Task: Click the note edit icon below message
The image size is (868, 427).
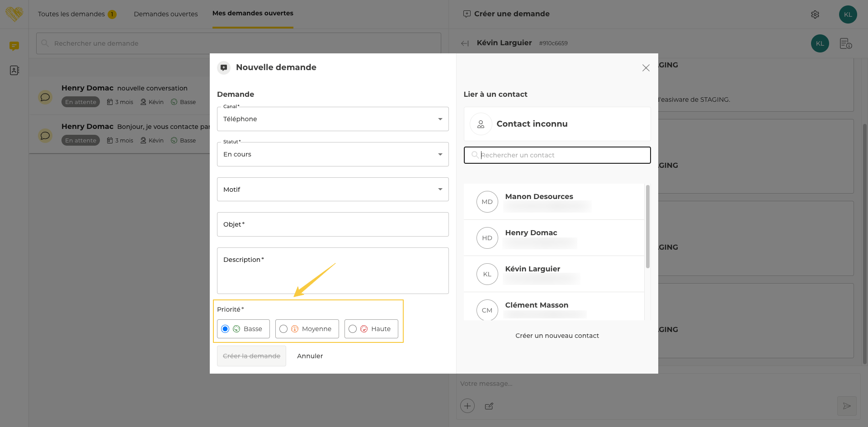Action: pos(489,406)
